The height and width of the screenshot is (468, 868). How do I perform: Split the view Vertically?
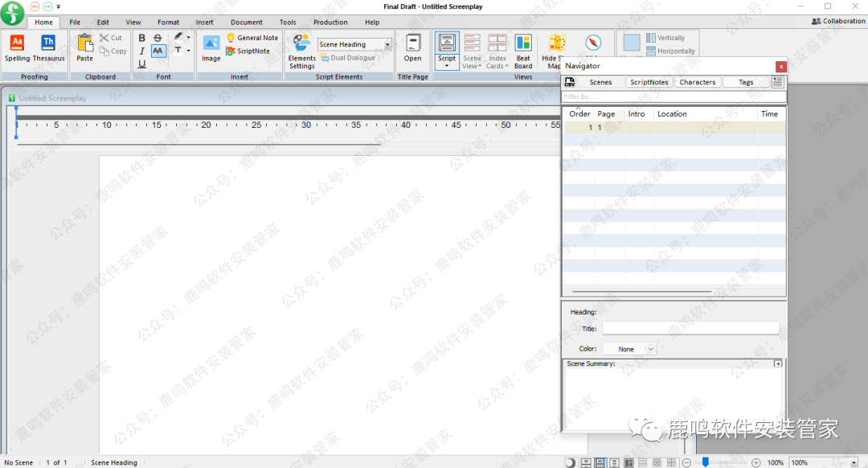tap(665, 38)
